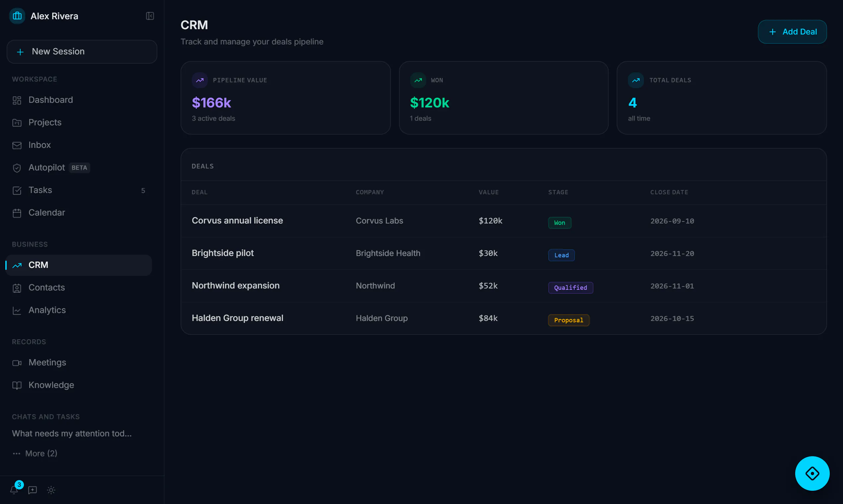Click the $84k value cell

(x=488, y=318)
